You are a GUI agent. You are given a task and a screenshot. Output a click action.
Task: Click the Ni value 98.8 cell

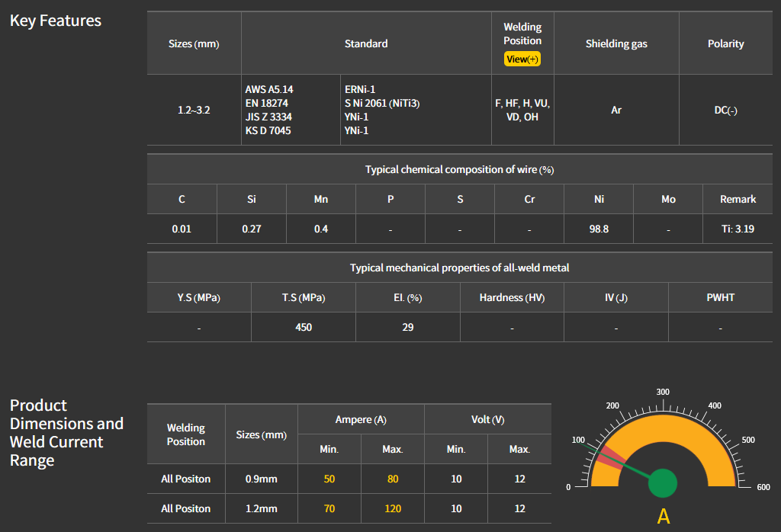(x=599, y=229)
